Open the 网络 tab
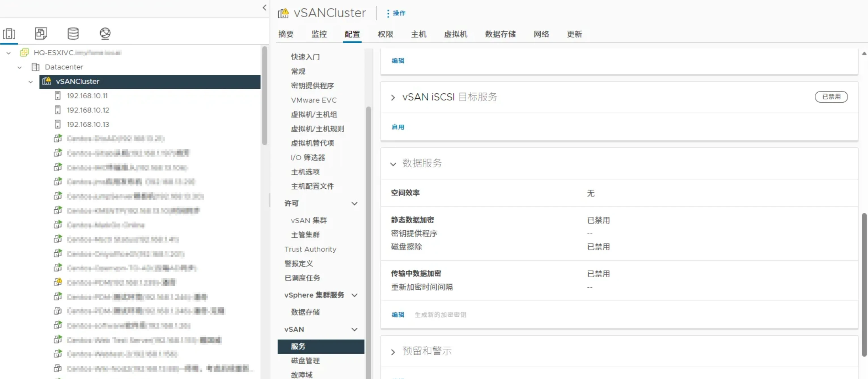This screenshot has height=379, width=868. click(x=541, y=34)
